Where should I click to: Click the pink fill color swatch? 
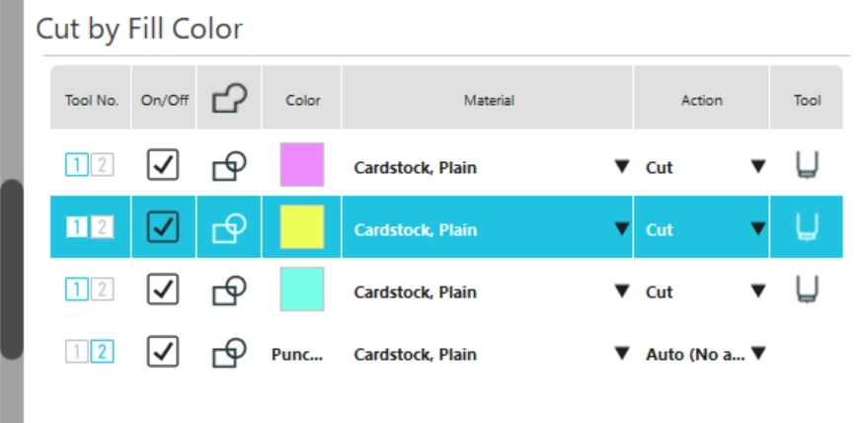tap(302, 165)
